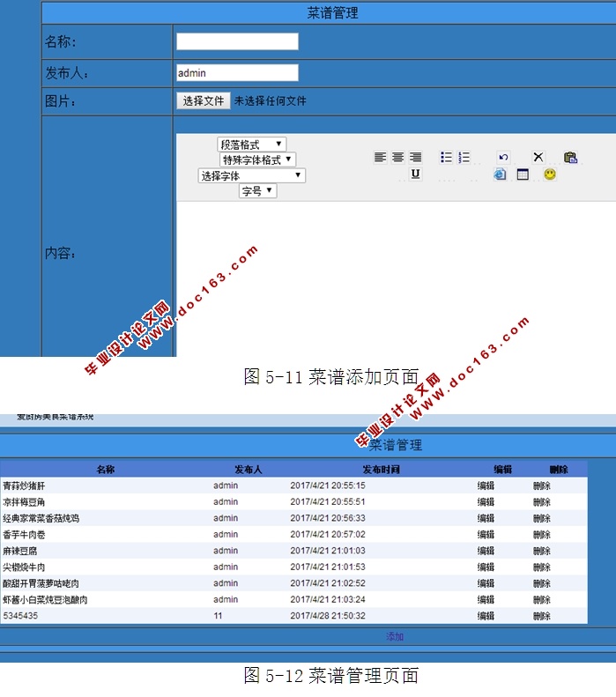Click 删除 for the 5345435 row
Viewport: 616px width, 697px height.
click(x=542, y=616)
